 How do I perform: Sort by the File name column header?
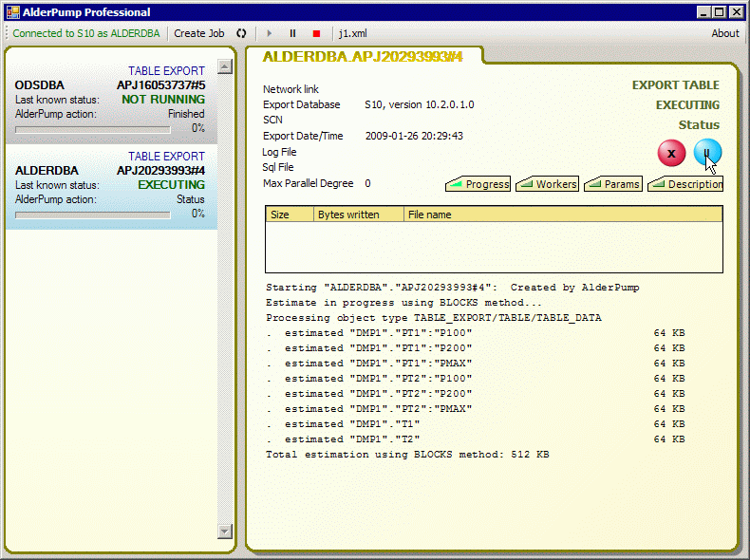click(x=563, y=215)
